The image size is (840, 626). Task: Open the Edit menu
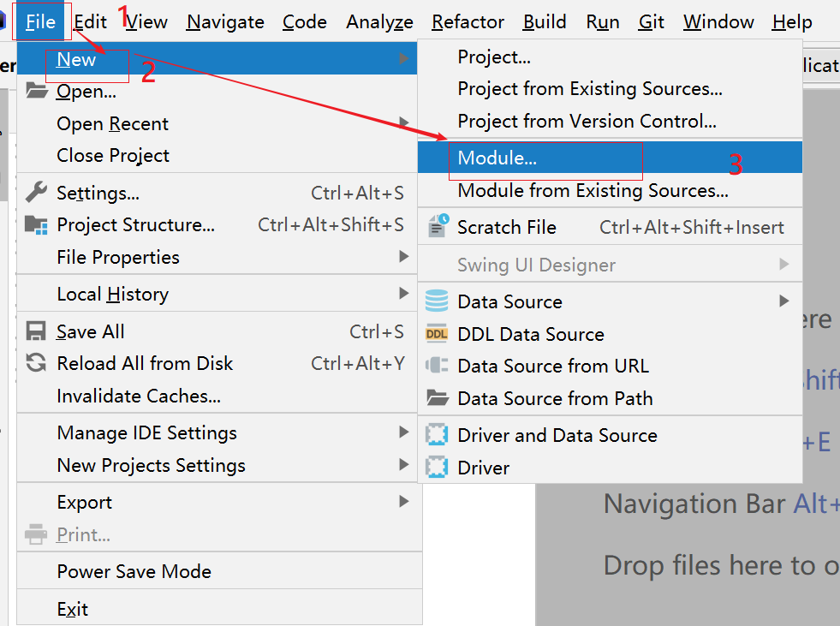pos(90,22)
